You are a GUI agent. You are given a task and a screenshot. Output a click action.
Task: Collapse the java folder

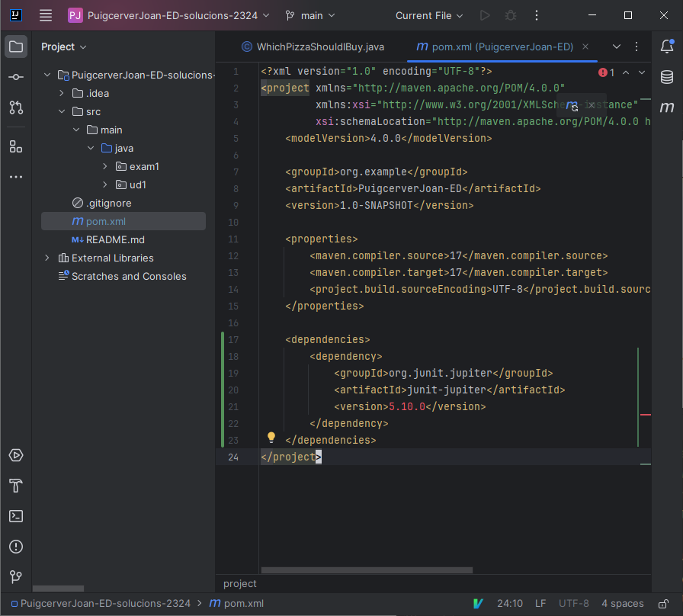91,148
